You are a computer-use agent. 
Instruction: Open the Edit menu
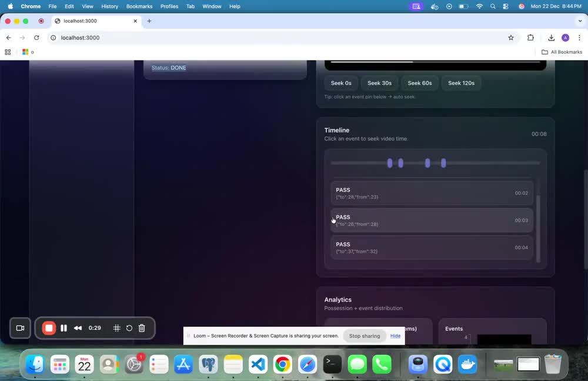click(69, 6)
